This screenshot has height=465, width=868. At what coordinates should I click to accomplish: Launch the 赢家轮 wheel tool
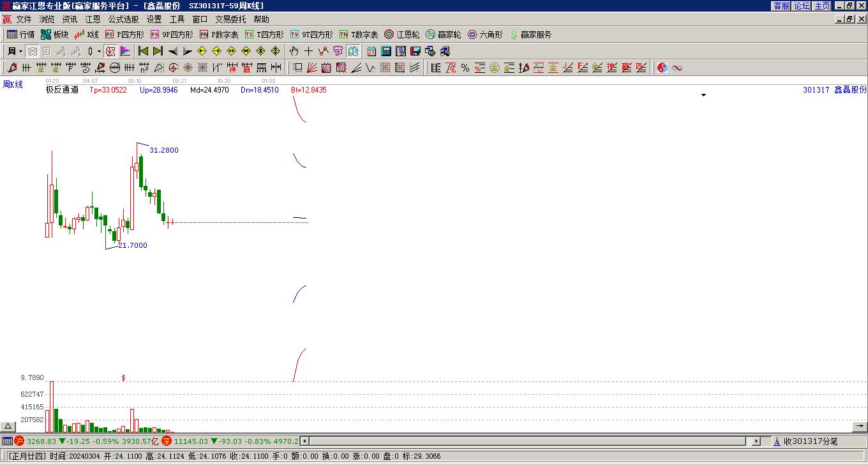(x=444, y=34)
